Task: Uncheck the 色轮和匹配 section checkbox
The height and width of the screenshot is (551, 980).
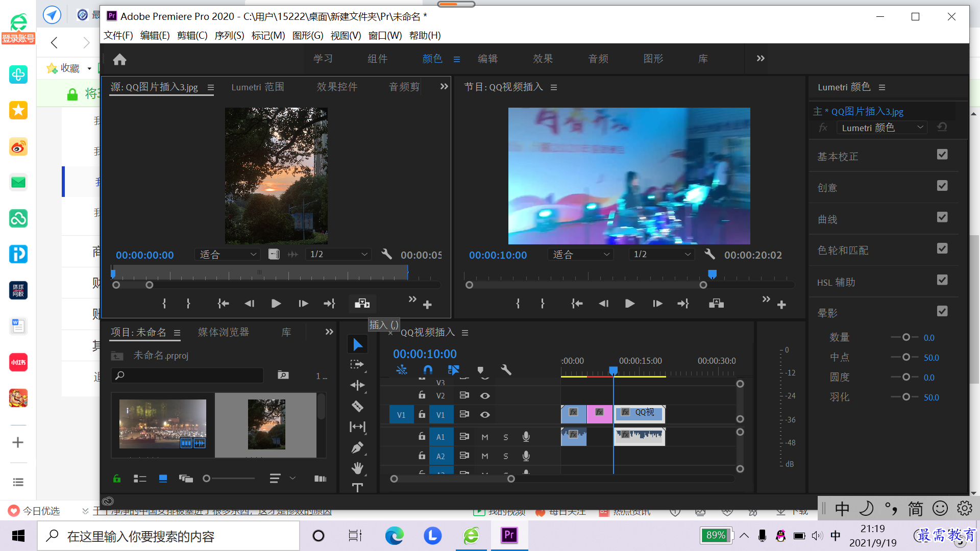Action: (942, 248)
